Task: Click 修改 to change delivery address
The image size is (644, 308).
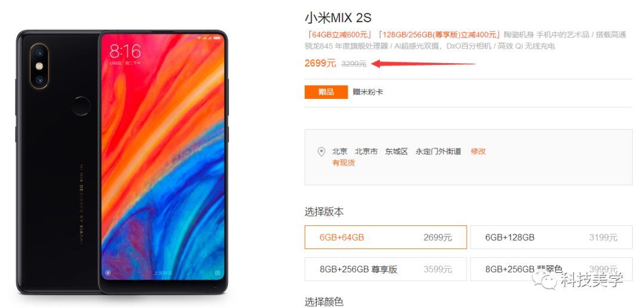Action: (x=478, y=151)
